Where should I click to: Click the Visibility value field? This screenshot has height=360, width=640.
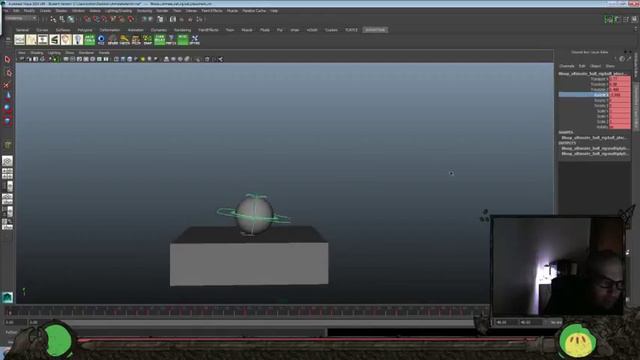coord(619,127)
